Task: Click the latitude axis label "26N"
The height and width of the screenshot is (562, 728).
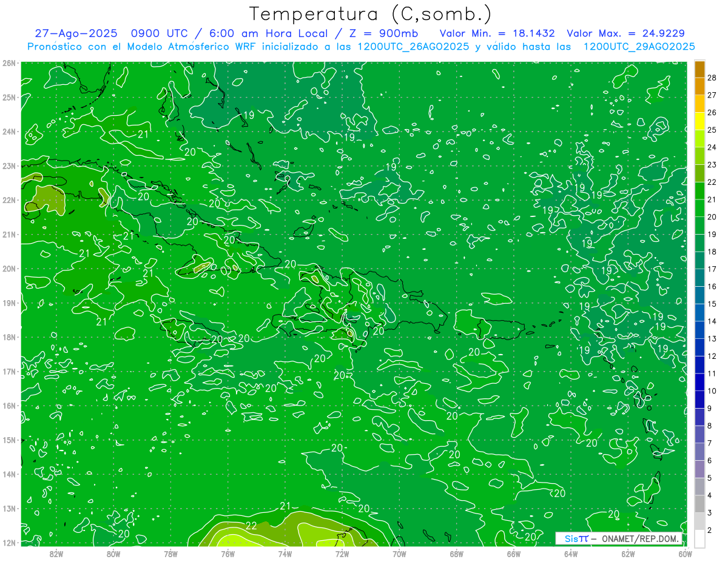Action: 9,63
